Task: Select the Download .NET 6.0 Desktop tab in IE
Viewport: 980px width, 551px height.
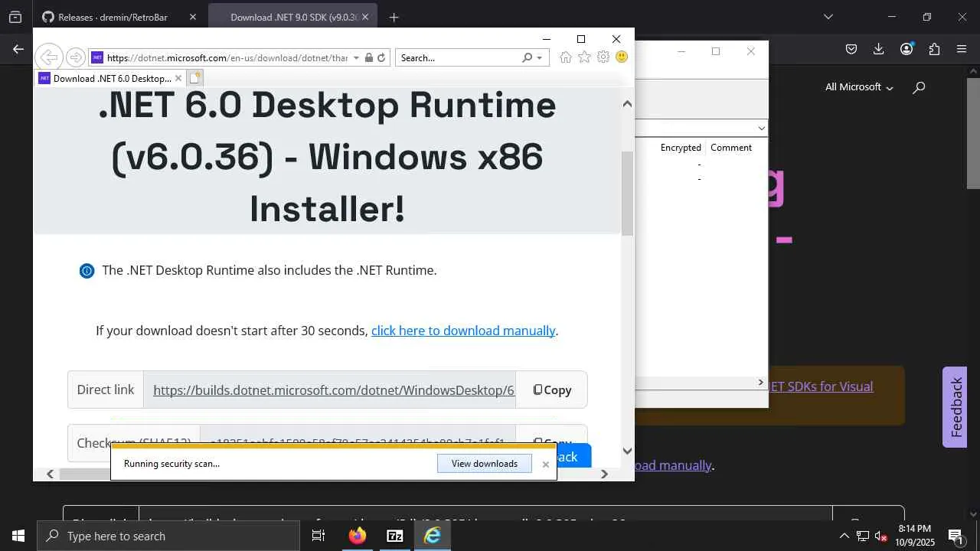Action: click(x=109, y=78)
